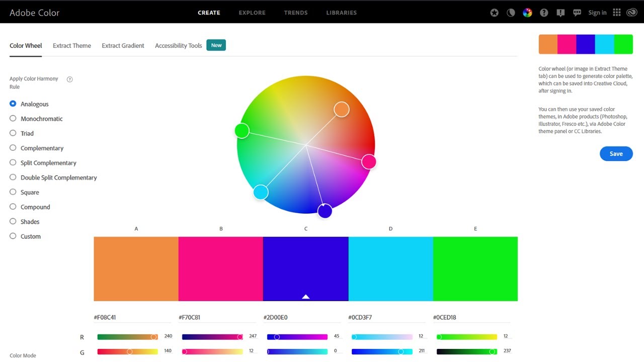
Task: Click the hex field #2D00E0
Action: point(302,317)
